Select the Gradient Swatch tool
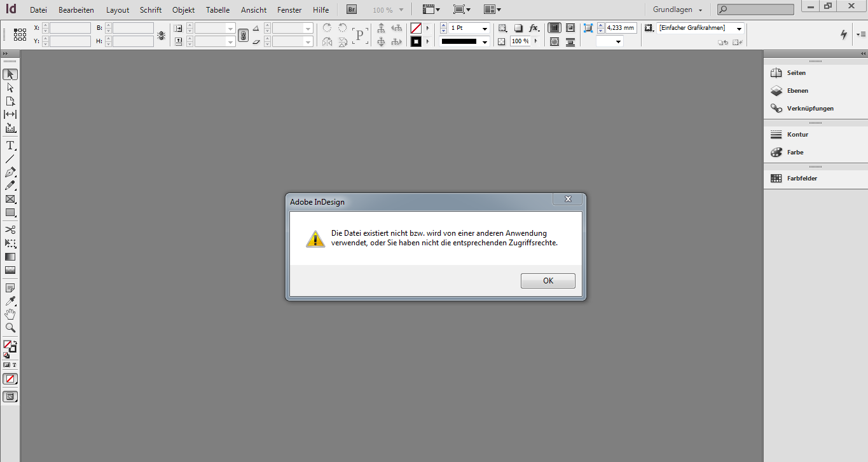Screen dimensions: 868x462 tap(10, 257)
